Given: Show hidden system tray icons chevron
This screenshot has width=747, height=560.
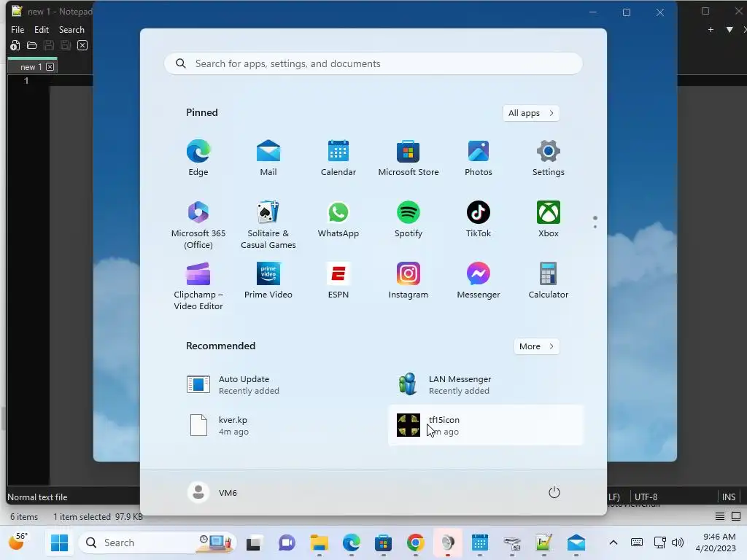Looking at the screenshot, I should coord(614,542).
